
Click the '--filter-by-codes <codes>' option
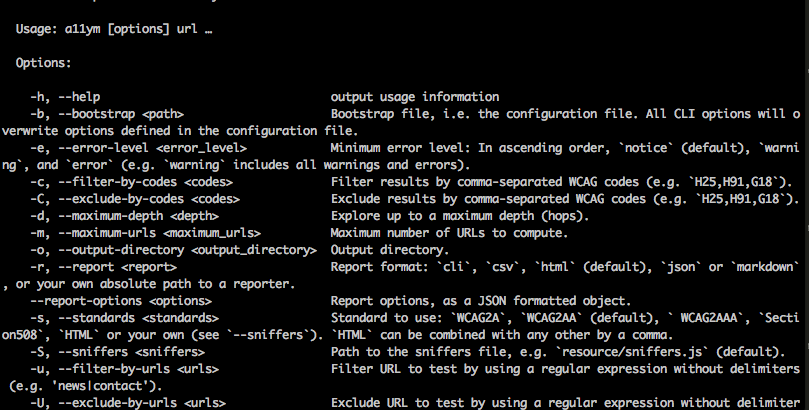[x=145, y=182]
